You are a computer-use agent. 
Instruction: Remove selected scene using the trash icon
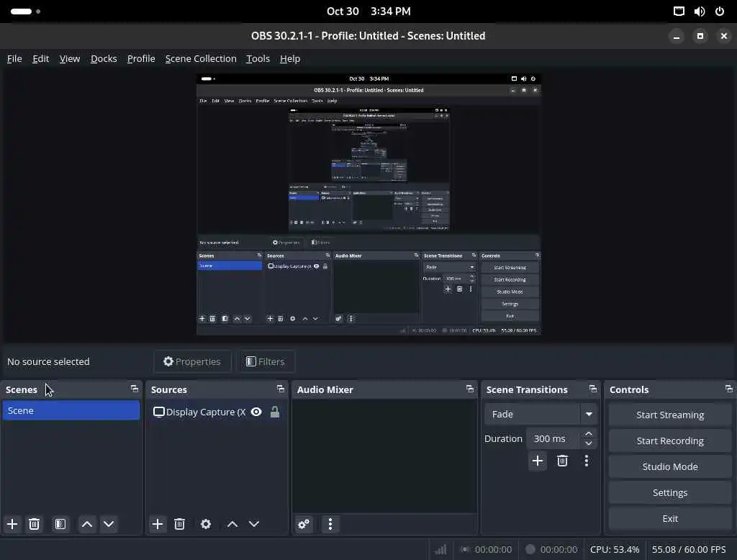pyautogui.click(x=35, y=524)
